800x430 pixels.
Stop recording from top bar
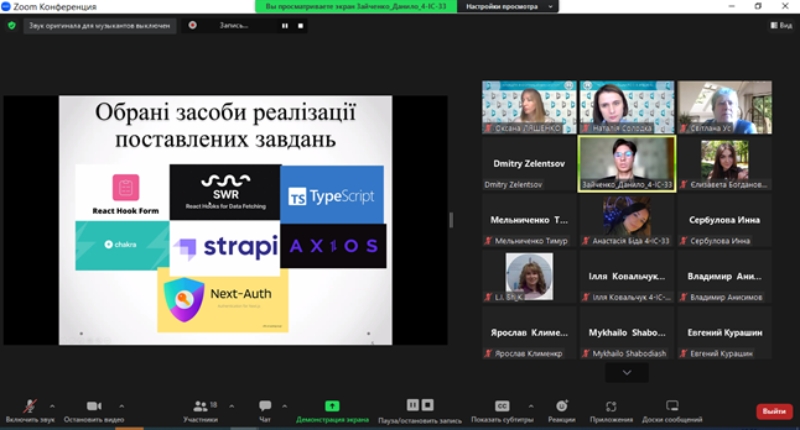(x=301, y=26)
